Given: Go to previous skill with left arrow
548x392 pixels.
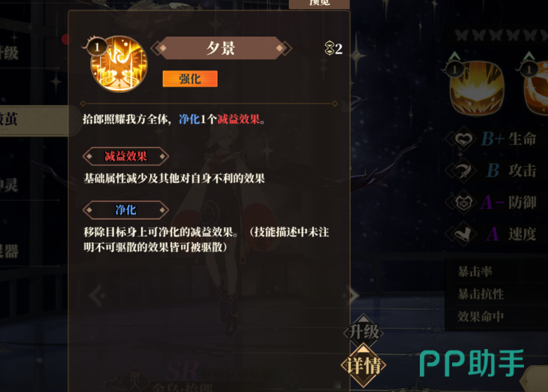Looking at the screenshot, I should tap(97, 296).
